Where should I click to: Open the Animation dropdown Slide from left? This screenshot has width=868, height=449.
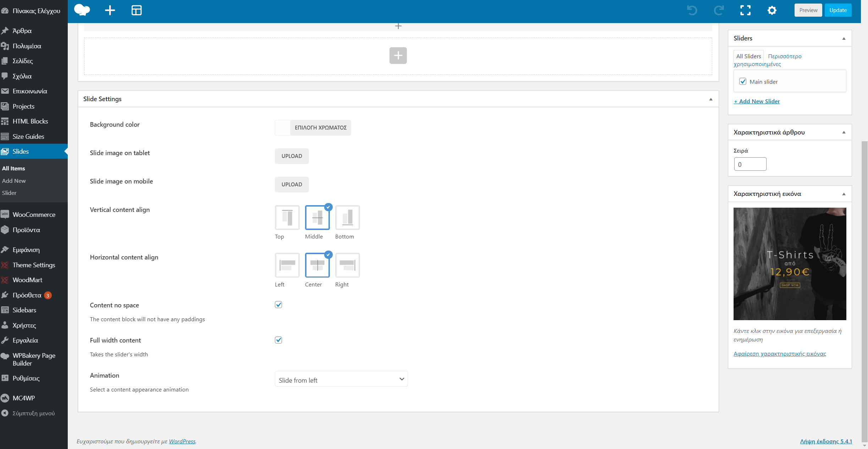coord(341,379)
